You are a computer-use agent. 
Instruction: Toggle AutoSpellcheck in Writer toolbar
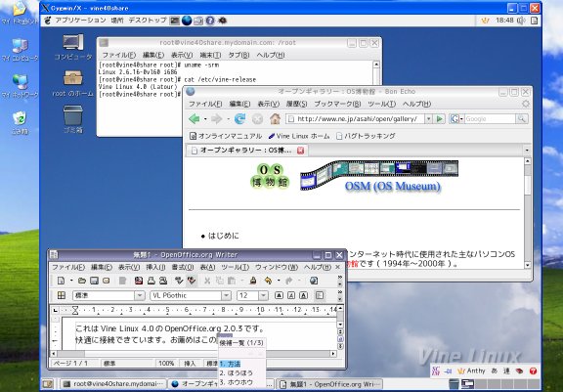192,281
